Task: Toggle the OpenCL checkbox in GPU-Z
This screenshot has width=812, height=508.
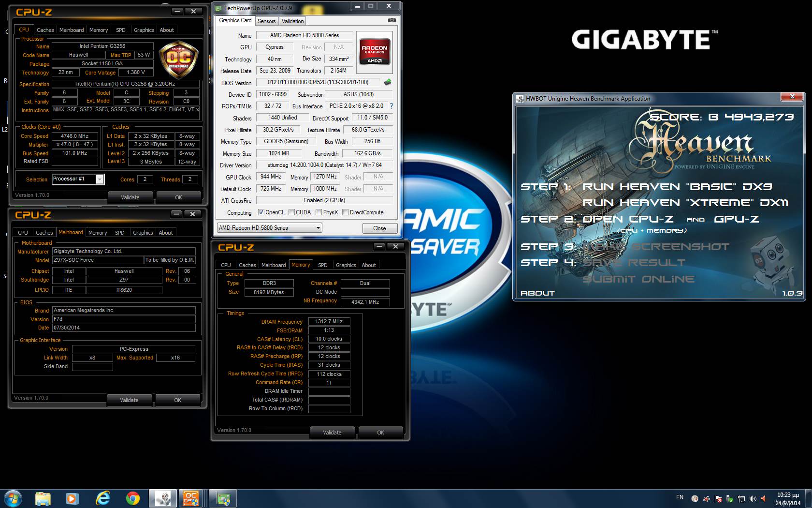Action: 261,212
